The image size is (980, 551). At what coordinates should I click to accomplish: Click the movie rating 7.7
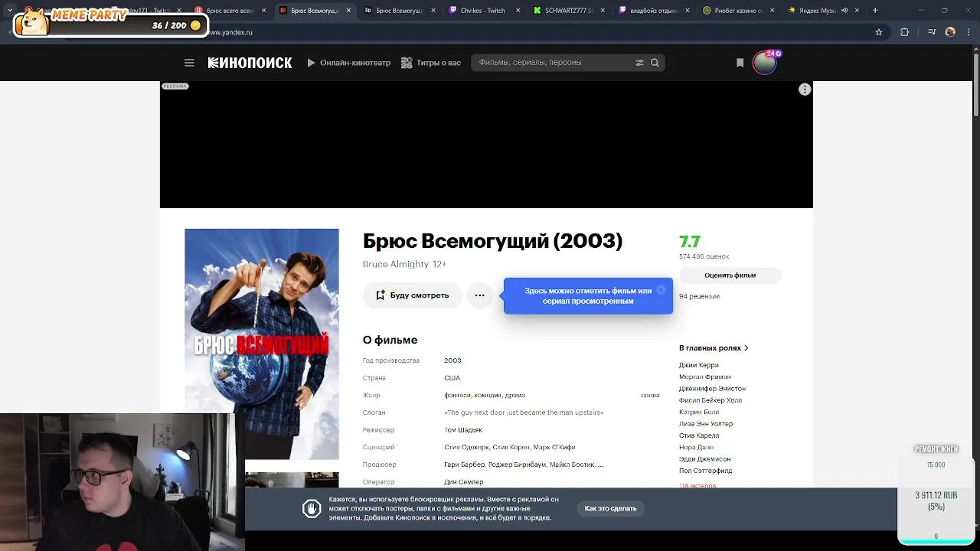tap(690, 242)
